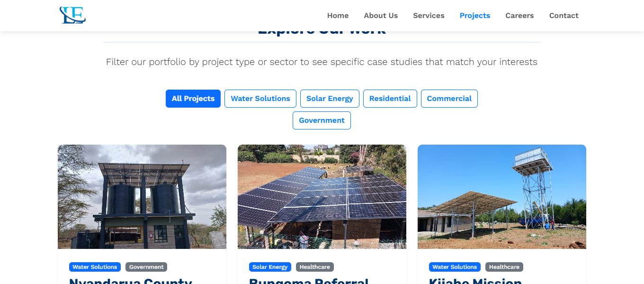The height and width of the screenshot is (284, 644).
Task: Click the gray Government tag badge
Action: coord(146,267)
